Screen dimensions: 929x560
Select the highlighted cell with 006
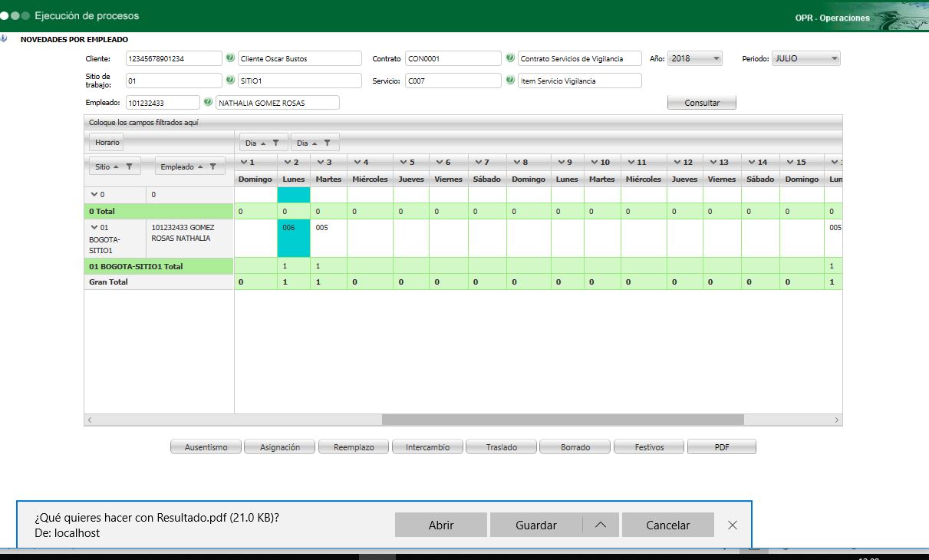point(294,239)
